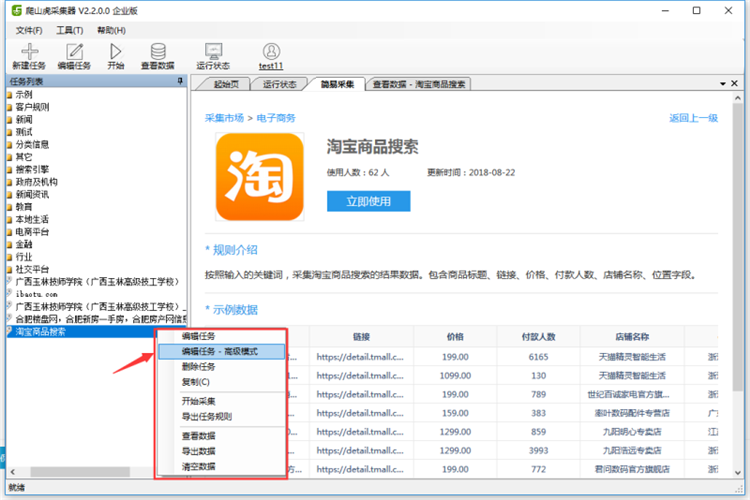This screenshot has height=500, width=750.
Task: Choose 导出任务规则 in context menu
Action: point(222,416)
